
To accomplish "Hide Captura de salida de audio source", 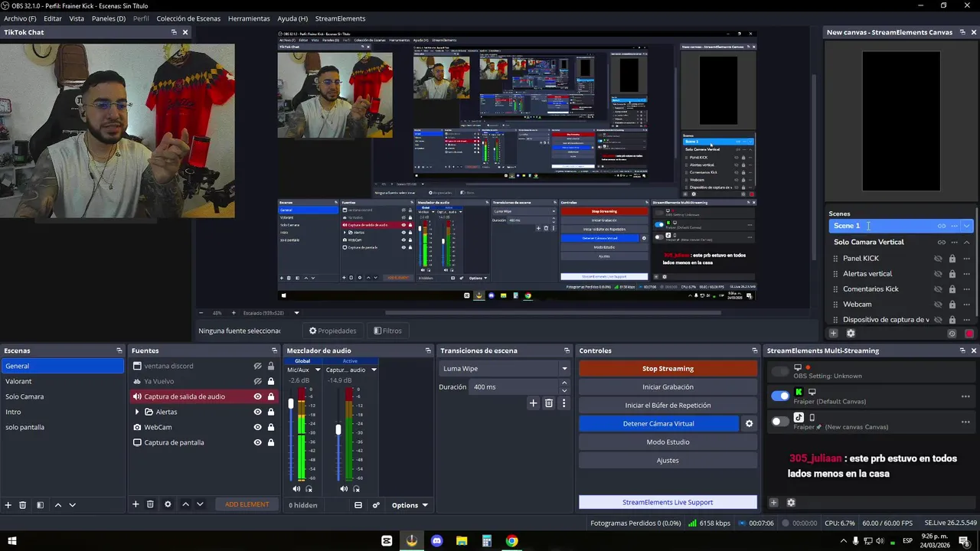I will click(x=258, y=396).
